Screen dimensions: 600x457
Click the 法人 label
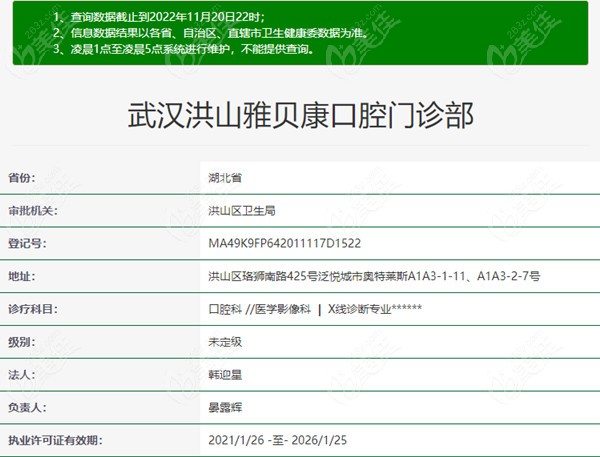[21, 375]
